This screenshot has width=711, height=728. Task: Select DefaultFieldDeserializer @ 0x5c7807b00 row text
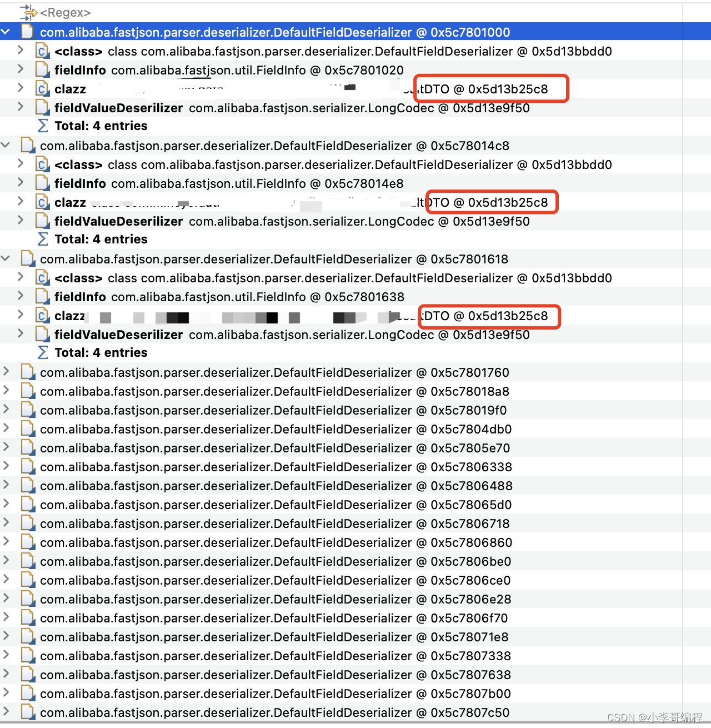pyautogui.click(x=276, y=694)
